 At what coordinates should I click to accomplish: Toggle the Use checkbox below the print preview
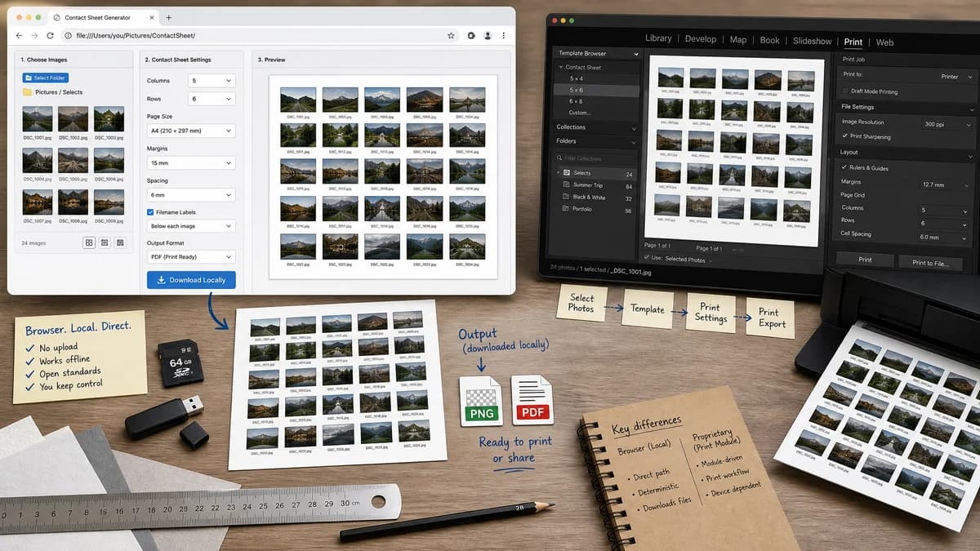coord(647,258)
